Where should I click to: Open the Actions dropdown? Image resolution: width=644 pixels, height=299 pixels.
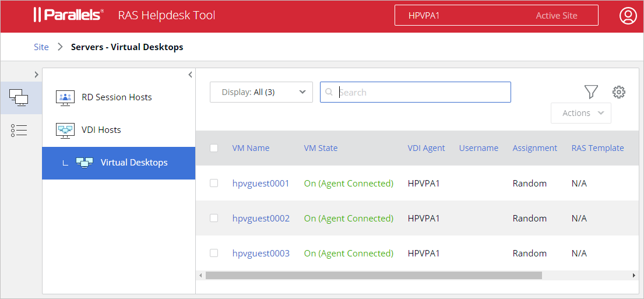tap(580, 113)
